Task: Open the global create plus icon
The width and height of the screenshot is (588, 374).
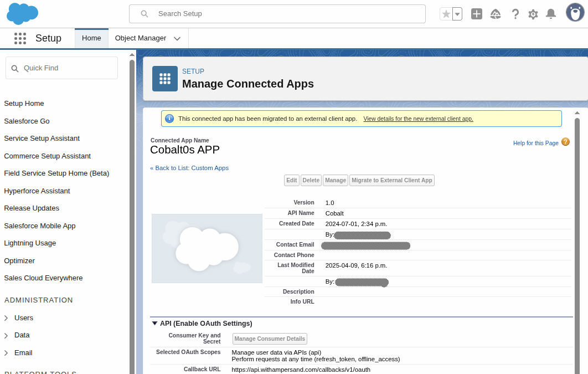Action: click(x=476, y=13)
